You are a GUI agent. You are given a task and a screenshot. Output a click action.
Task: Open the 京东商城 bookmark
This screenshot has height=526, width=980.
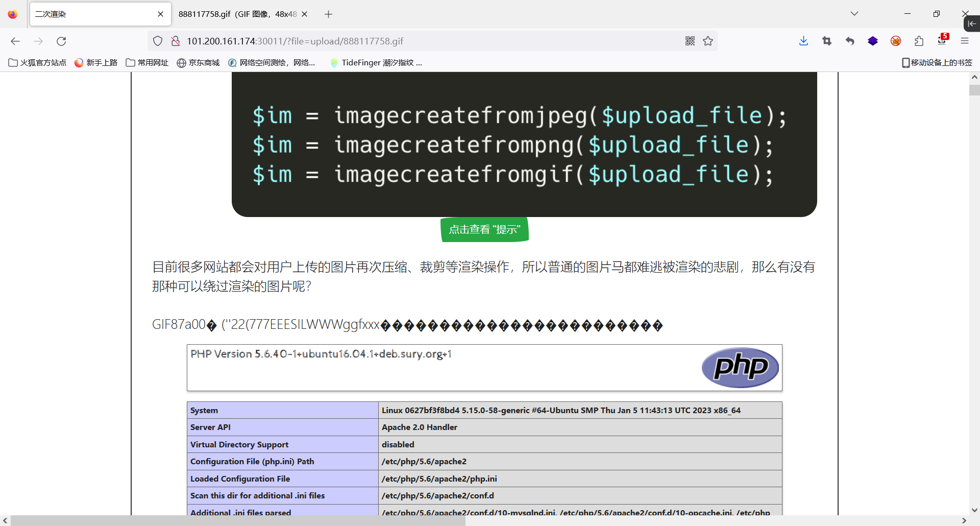(198, 63)
